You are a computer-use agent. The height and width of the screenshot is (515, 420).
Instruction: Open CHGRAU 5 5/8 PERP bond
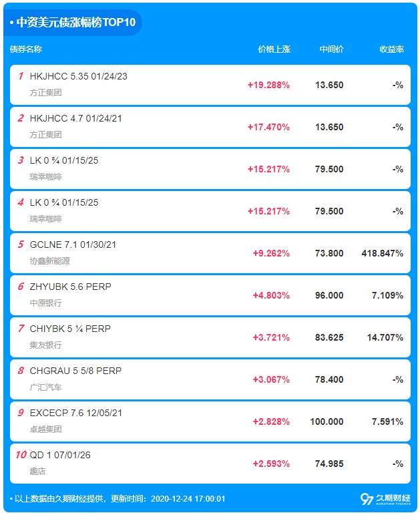[75, 371]
